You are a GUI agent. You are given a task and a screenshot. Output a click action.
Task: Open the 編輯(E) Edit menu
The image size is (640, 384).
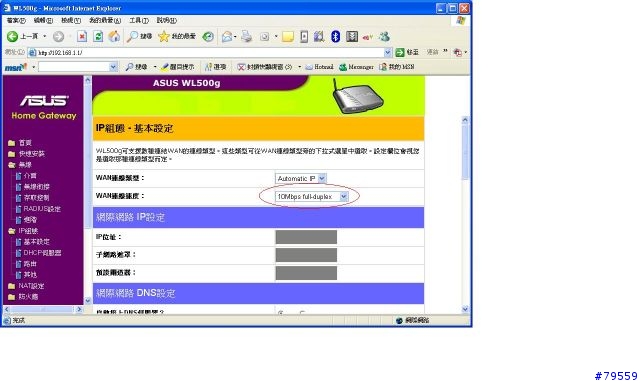coord(43,20)
